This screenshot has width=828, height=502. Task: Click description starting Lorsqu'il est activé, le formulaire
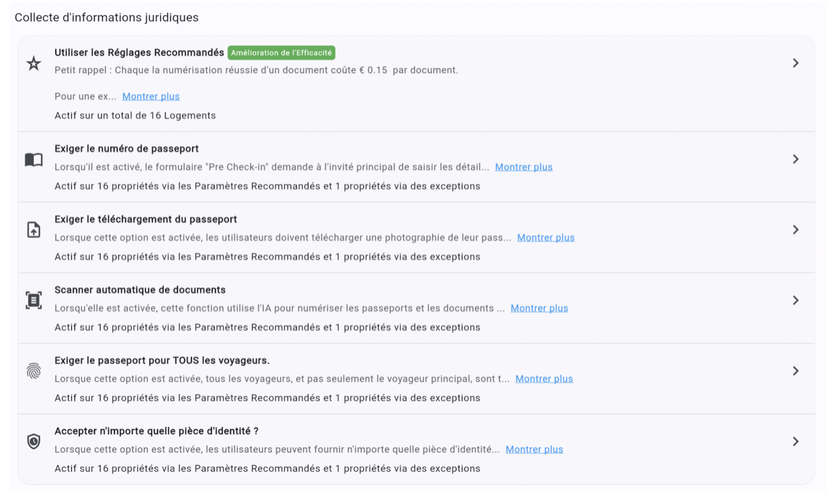coord(271,167)
